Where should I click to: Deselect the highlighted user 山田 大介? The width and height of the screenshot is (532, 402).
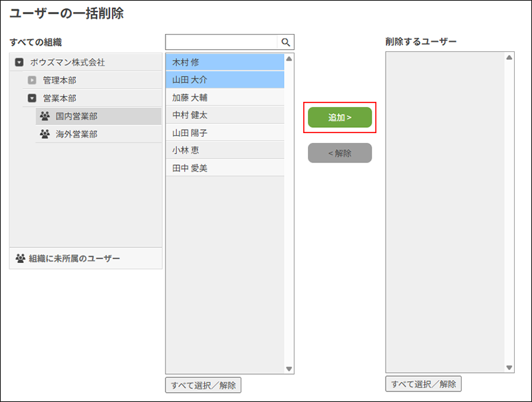(x=219, y=79)
